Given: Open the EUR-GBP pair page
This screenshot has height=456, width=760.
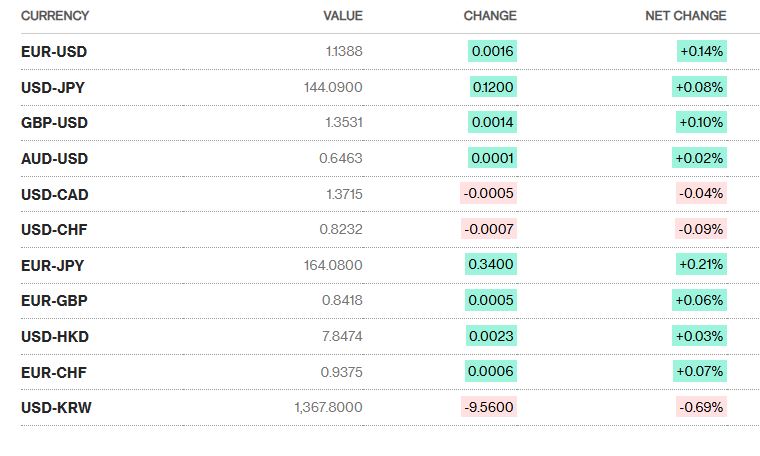Looking at the screenshot, I should coord(54,300).
